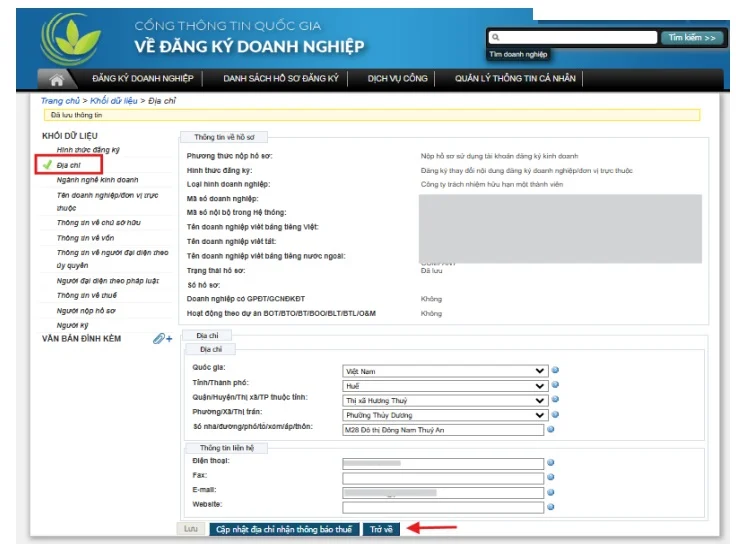Click the VĂN BẢN ĐÍNH KÈM heading
The image size is (736, 544).
click(x=81, y=338)
